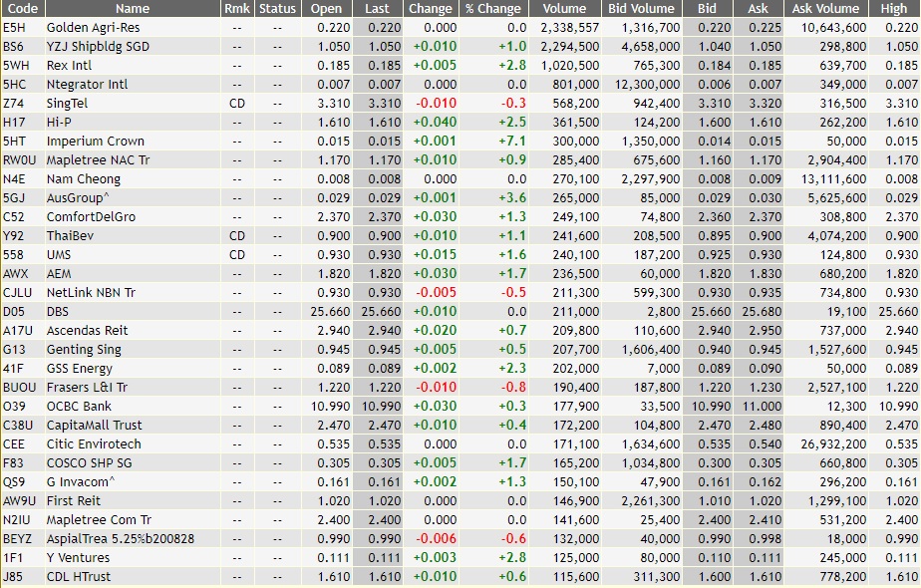
Task: Click the High column header
Action: (894, 8)
